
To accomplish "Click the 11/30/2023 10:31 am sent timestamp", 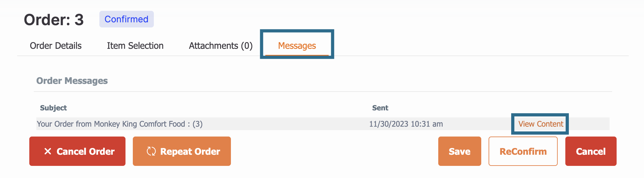I will tap(406, 124).
